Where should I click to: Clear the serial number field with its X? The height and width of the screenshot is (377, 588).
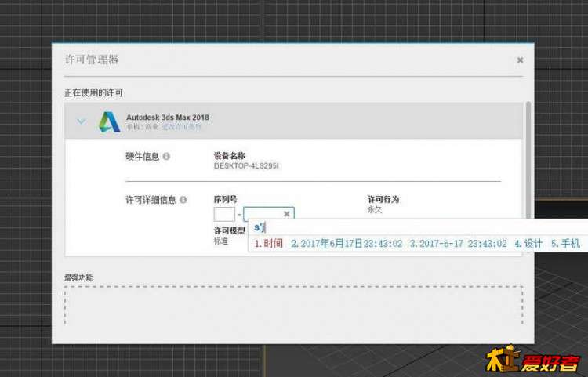pos(286,214)
